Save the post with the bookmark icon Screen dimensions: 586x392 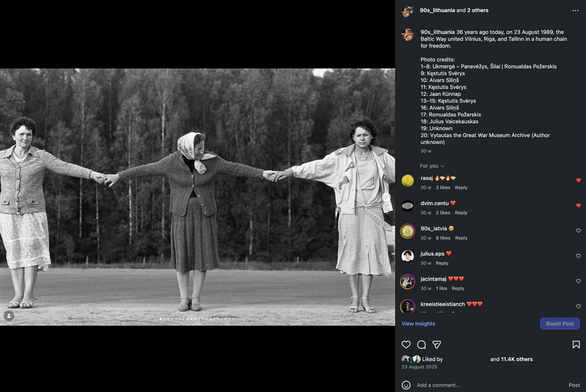pos(576,344)
